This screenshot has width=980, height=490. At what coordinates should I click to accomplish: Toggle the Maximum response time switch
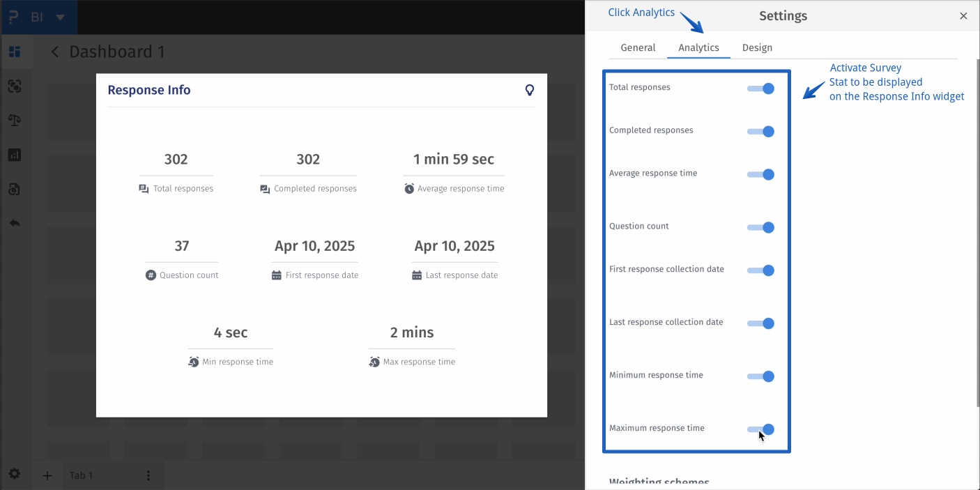pyautogui.click(x=760, y=429)
